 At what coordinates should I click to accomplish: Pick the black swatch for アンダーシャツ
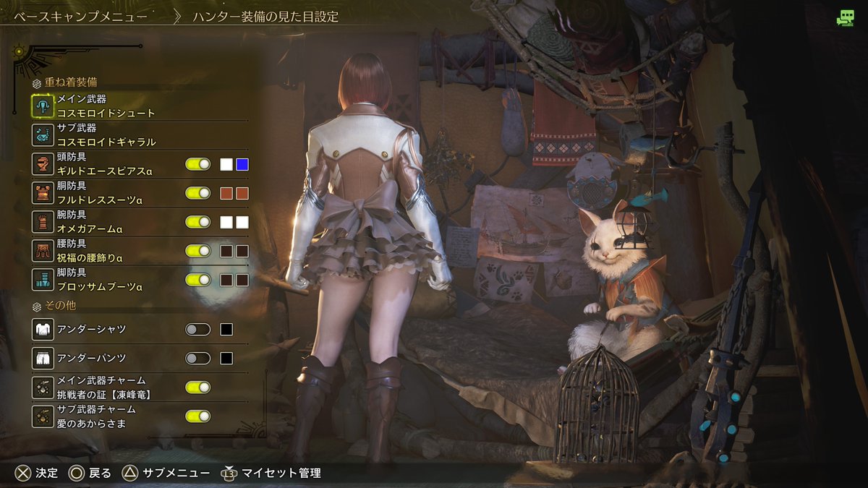(226, 330)
